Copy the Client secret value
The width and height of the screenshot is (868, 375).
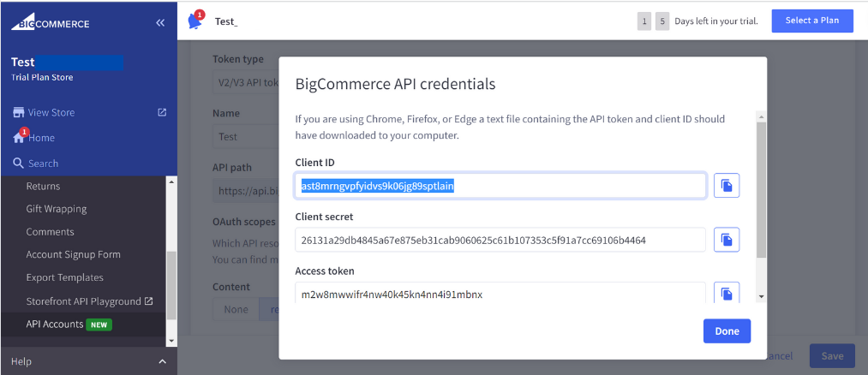coord(727,240)
